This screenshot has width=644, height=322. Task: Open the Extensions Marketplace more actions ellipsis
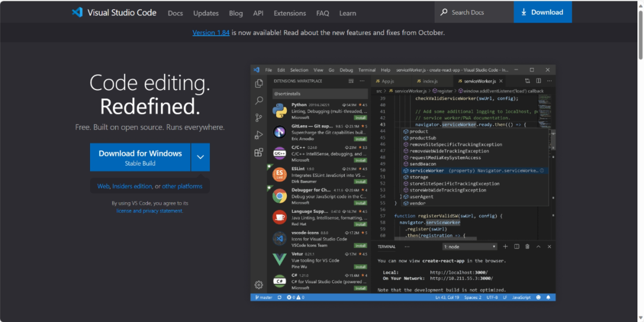click(x=362, y=81)
